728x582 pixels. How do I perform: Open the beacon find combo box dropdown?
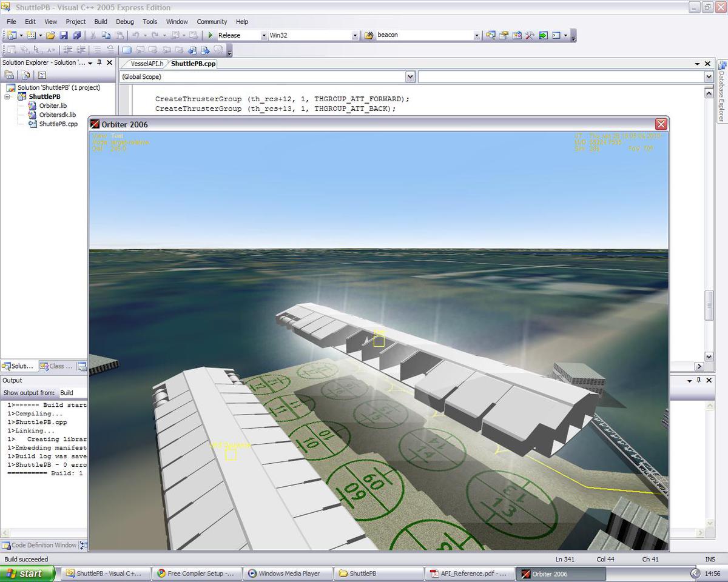tap(477, 36)
